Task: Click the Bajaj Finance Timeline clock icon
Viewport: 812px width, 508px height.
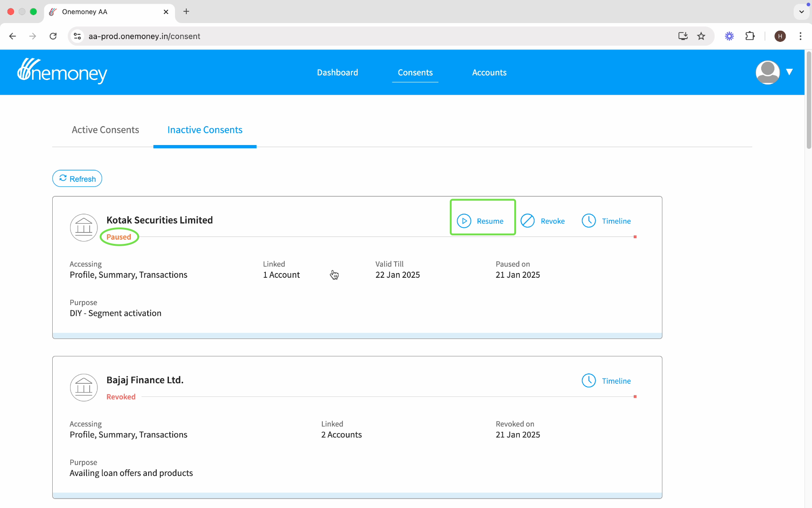Action: (x=589, y=380)
